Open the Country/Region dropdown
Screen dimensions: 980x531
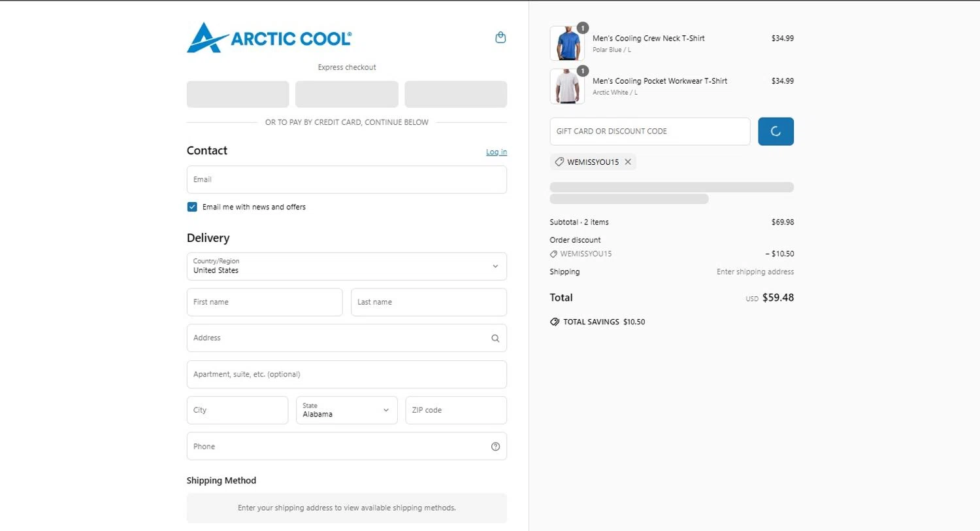point(347,266)
